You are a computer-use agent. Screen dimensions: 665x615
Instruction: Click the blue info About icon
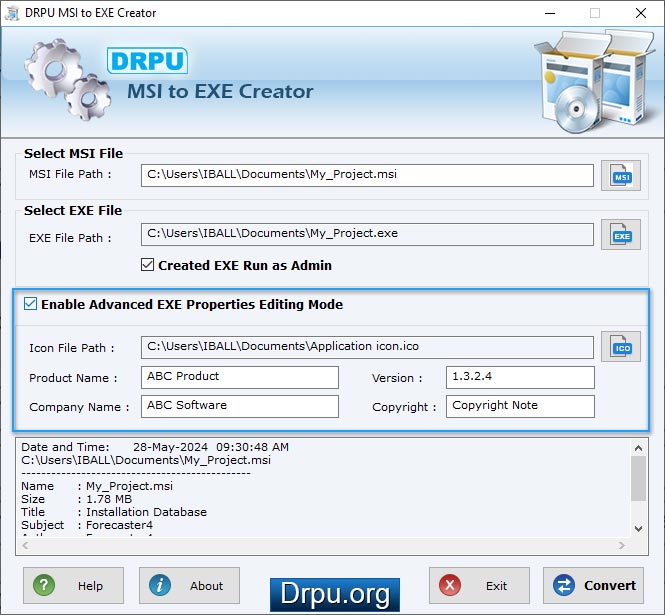[x=160, y=585]
